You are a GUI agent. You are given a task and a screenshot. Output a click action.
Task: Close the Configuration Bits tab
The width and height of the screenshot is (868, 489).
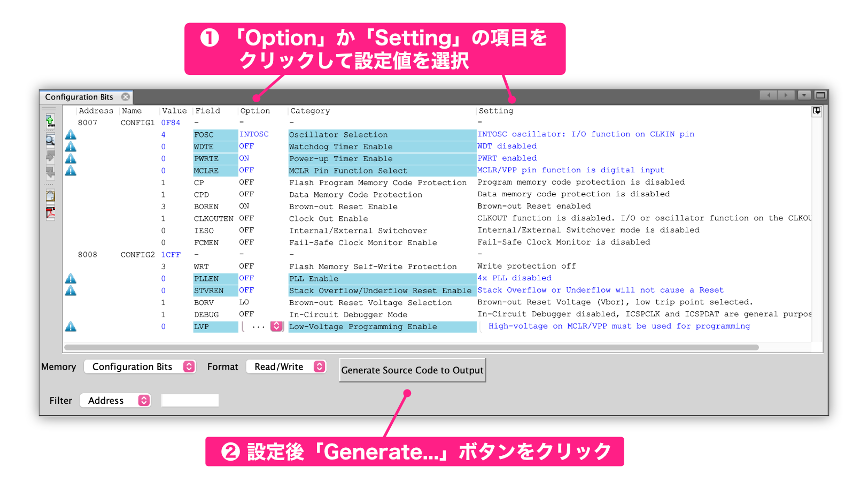coord(126,97)
